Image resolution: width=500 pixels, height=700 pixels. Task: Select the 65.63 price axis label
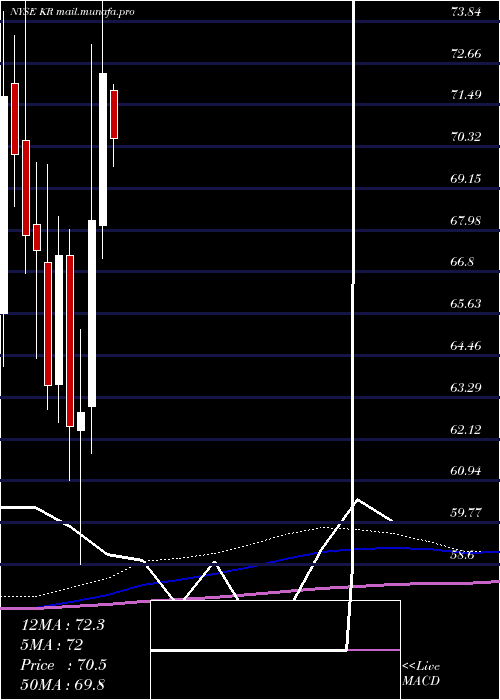[x=466, y=304]
